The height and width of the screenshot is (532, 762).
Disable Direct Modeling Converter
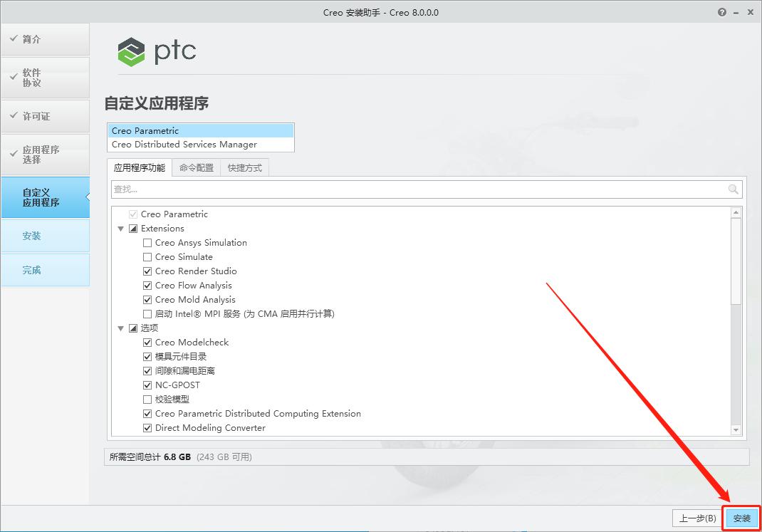(147, 428)
